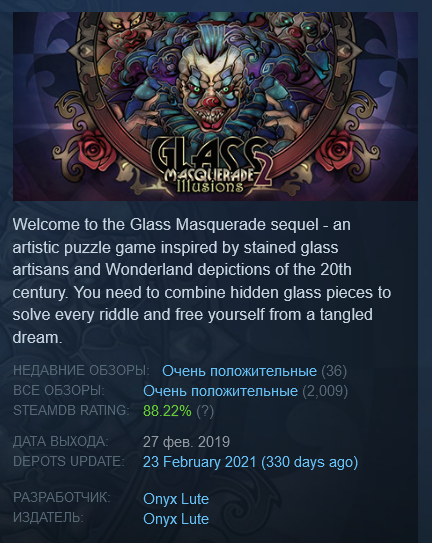Click the 'РАЗРАБОТЧИК' label

[x=62, y=497]
